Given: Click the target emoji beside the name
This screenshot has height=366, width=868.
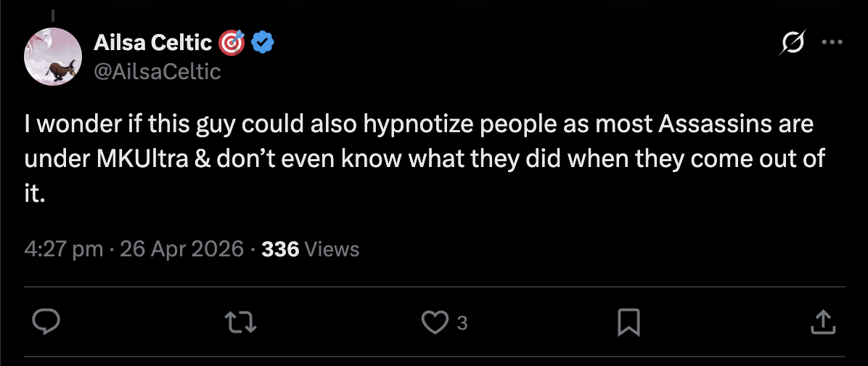Looking at the screenshot, I should 232,44.
